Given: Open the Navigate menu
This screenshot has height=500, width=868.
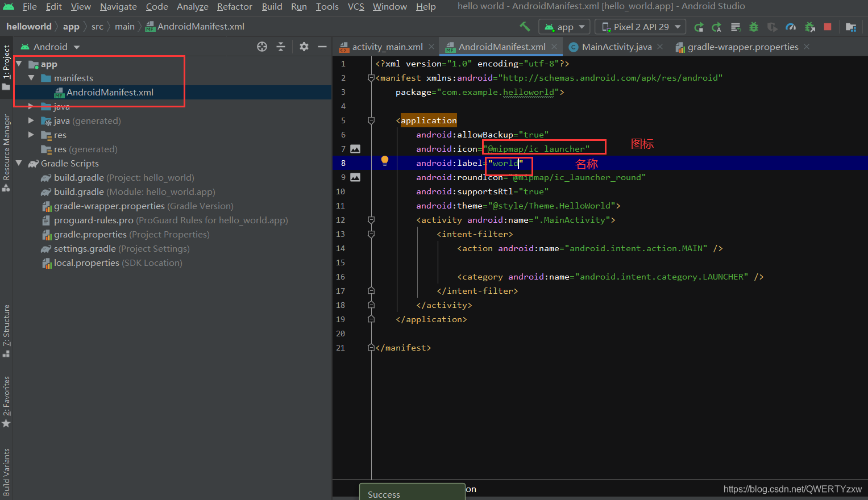Looking at the screenshot, I should pyautogui.click(x=118, y=6).
